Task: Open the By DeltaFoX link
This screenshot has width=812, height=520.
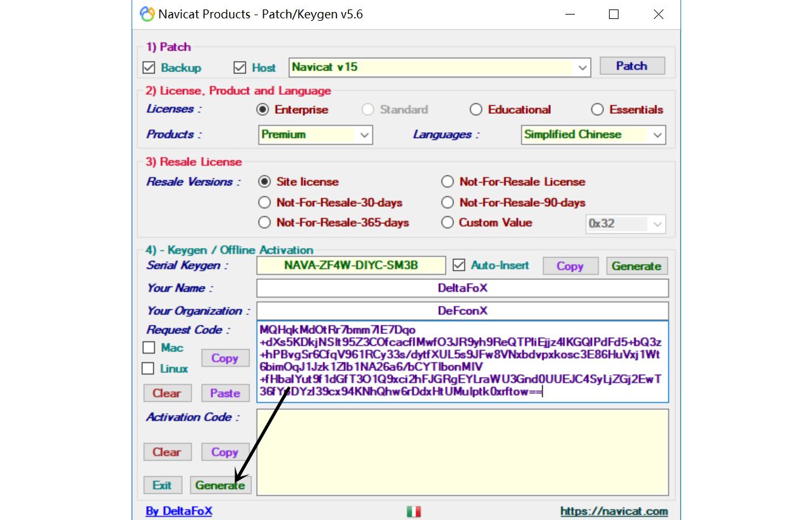Action: [x=179, y=511]
